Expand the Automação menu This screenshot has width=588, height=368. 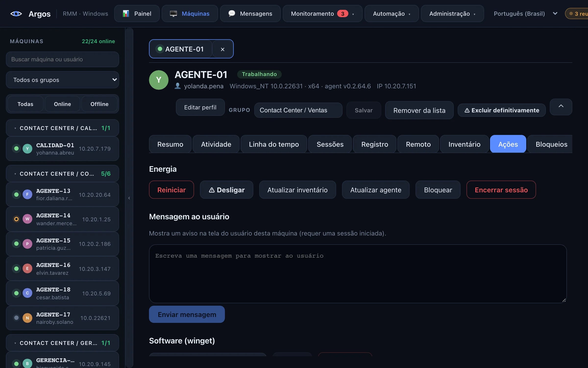pos(392,14)
